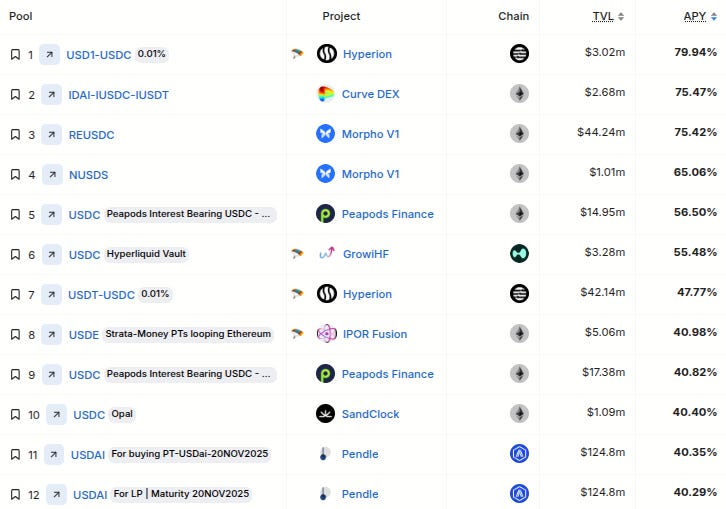Open the Pendle link in row 12
726x509 pixels.
point(360,494)
